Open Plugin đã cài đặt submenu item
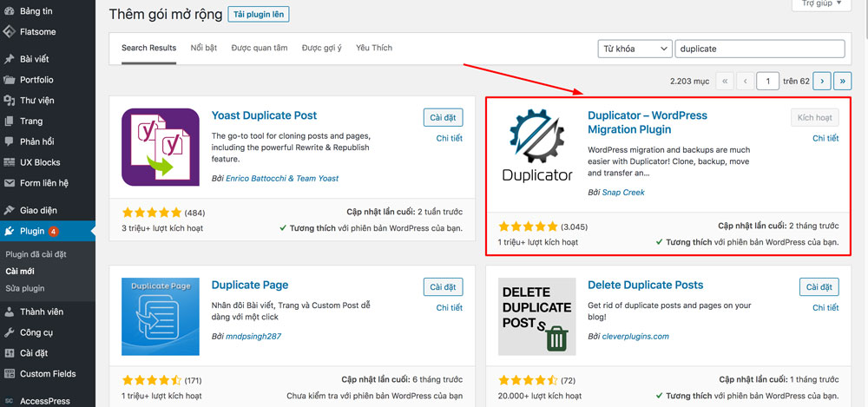This screenshot has width=868, height=407. 36,254
